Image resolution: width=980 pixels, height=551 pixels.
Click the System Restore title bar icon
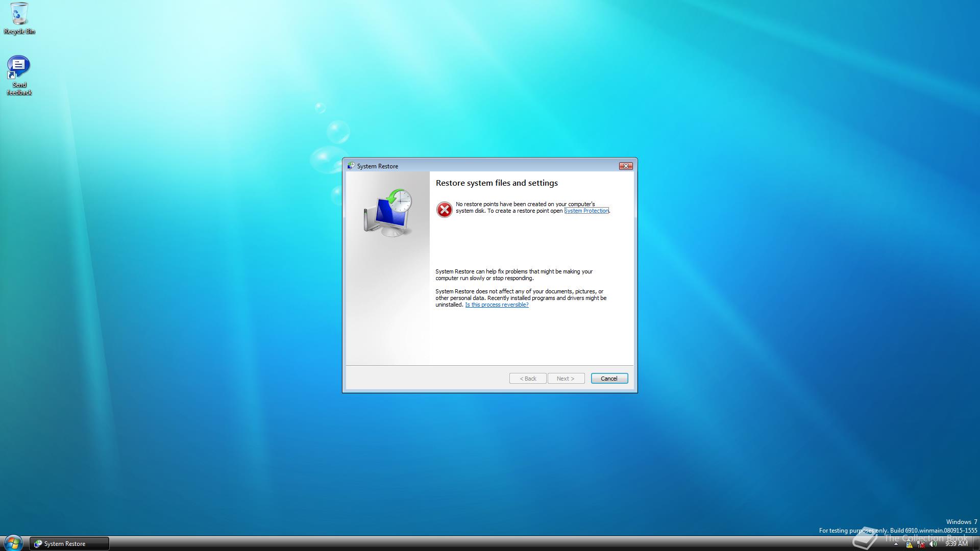pos(351,166)
